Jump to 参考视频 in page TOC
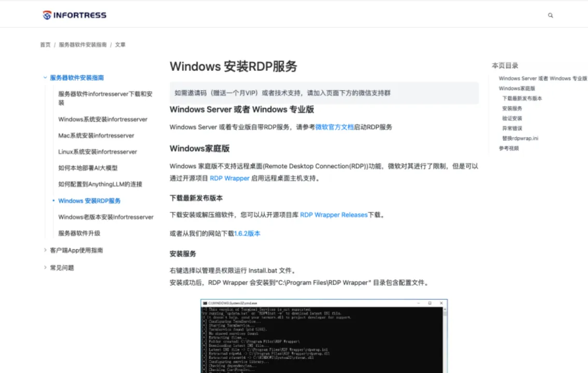Image resolution: width=588 pixels, height=373 pixels. pos(509,149)
